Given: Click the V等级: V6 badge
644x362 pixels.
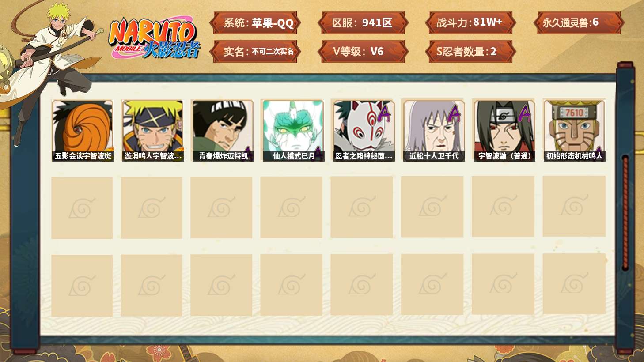Looking at the screenshot, I should point(363,52).
